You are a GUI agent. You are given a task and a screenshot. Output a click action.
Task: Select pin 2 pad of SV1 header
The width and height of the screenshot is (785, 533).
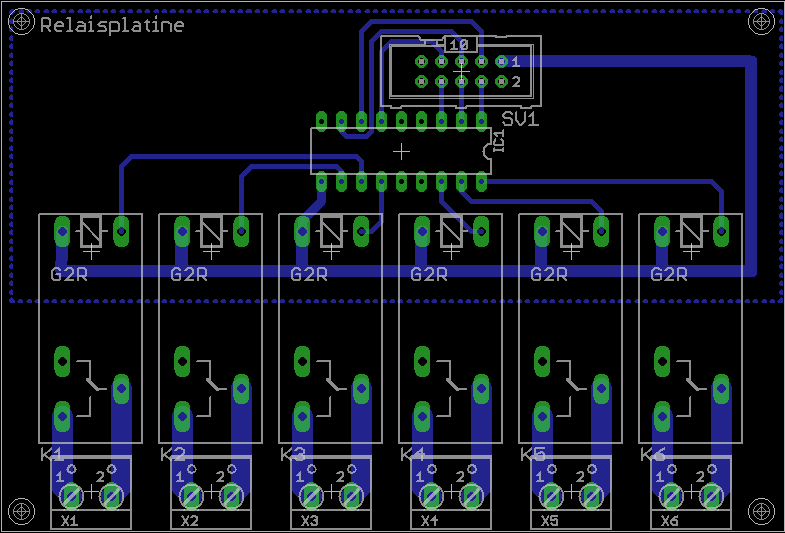501,81
